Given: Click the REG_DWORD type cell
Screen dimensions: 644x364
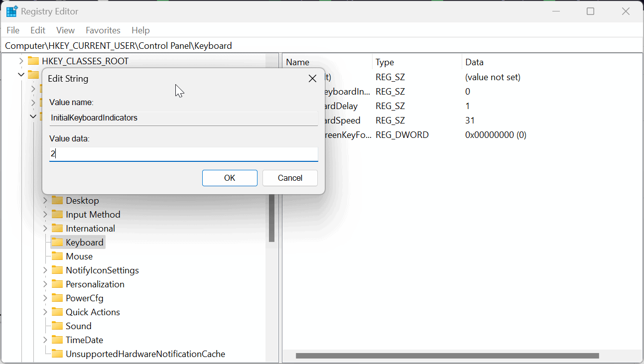Looking at the screenshot, I should 402,135.
